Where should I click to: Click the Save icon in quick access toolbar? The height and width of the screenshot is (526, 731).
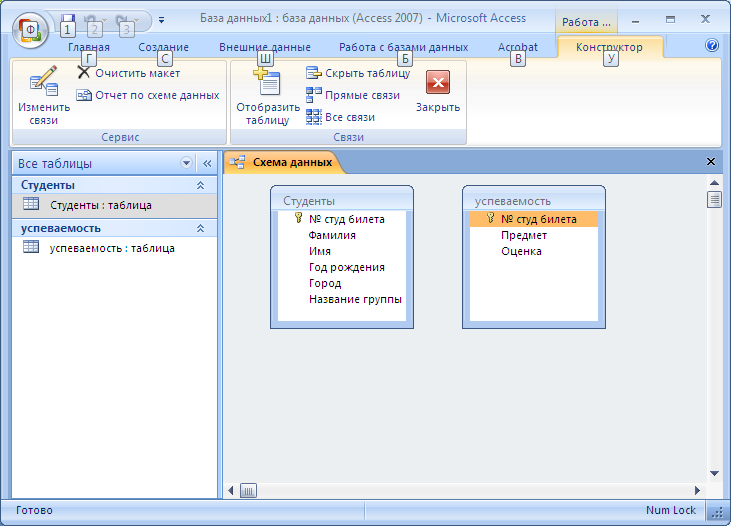click(x=69, y=20)
